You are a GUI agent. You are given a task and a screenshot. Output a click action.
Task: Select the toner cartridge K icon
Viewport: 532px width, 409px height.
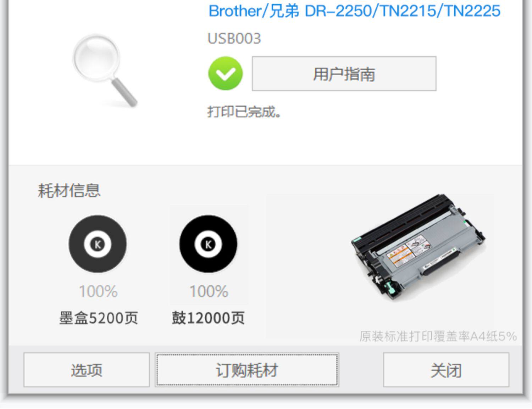pyautogui.click(x=98, y=244)
